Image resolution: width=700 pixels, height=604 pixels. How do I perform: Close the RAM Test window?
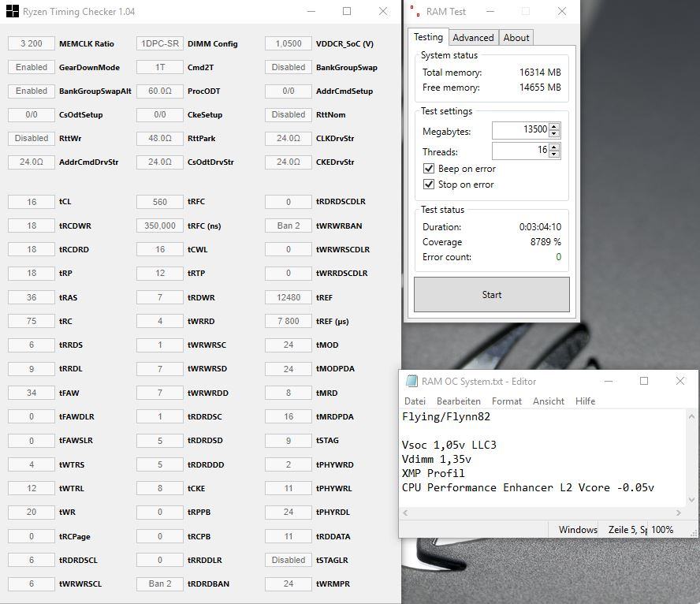[x=562, y=11]
